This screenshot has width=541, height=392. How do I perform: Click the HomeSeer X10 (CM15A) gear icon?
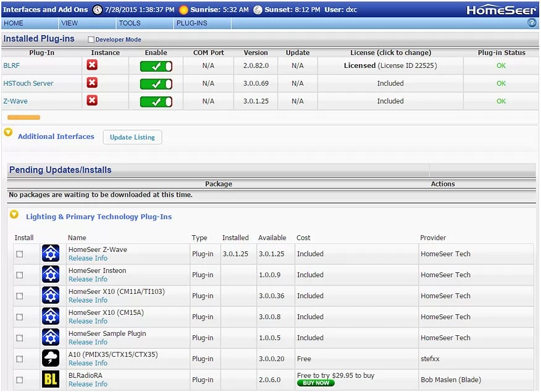click(x=50, y=316)
